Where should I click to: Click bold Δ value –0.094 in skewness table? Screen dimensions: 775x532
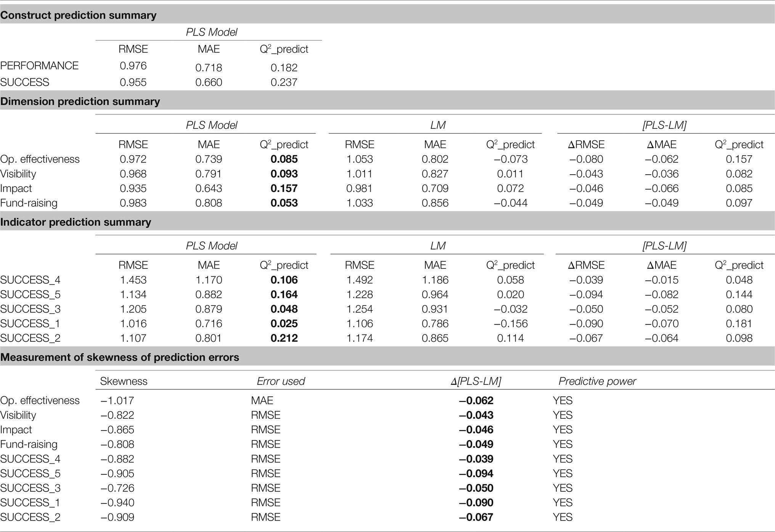[476, 473]
